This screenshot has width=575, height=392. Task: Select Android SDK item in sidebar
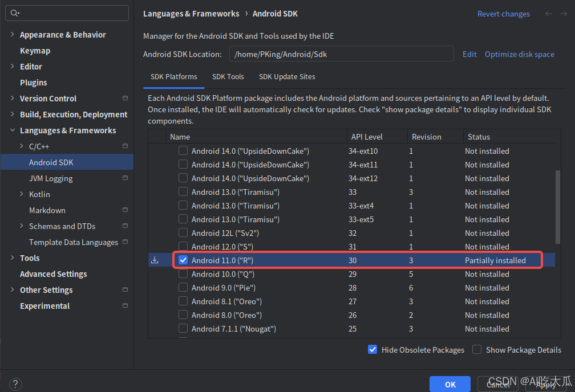coord(67,162)
